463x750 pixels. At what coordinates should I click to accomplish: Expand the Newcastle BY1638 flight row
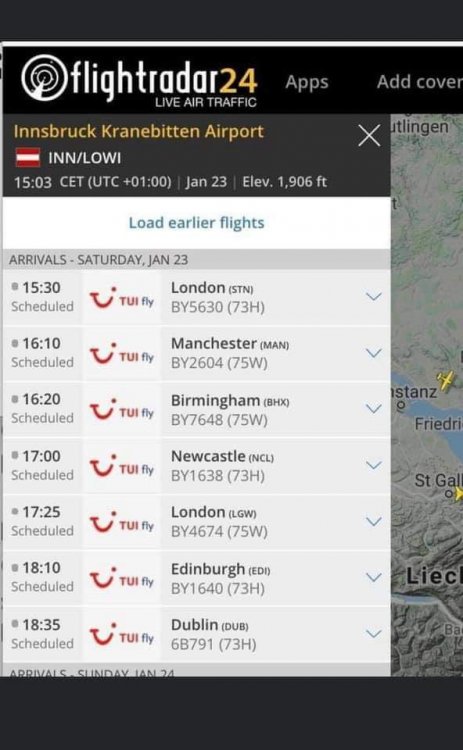[x=374, y=465]
